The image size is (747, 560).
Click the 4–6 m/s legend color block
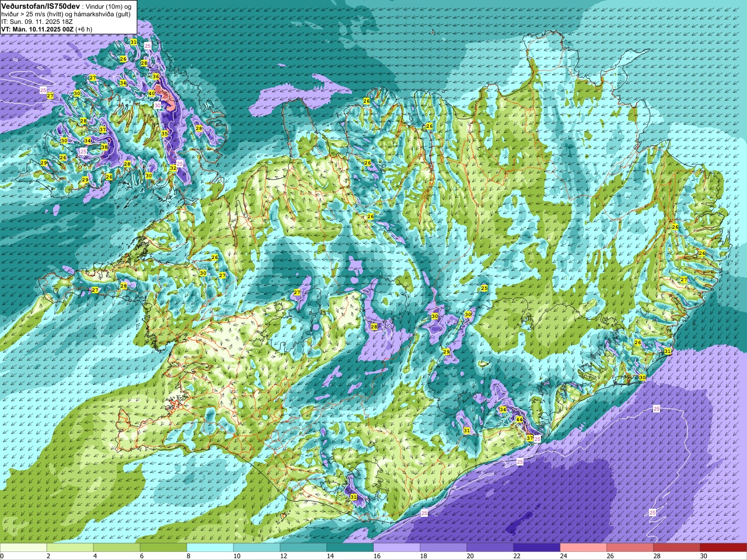(117, 548)
